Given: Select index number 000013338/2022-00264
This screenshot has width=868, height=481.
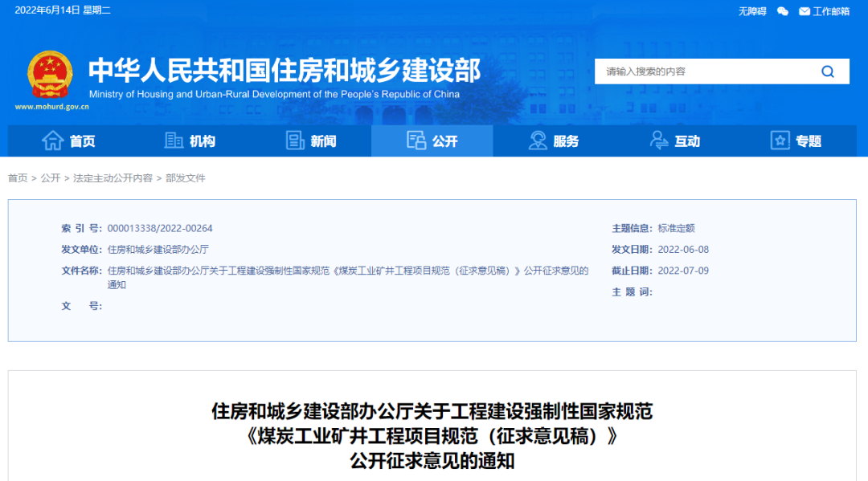Looking at the screenshot, I should pyautogui.click(x=160, y=228).
